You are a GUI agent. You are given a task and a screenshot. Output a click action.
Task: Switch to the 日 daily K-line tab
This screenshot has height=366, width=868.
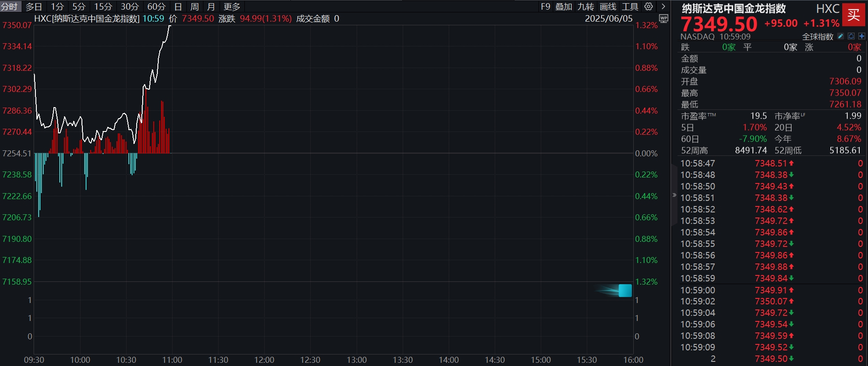coord(178,6)
